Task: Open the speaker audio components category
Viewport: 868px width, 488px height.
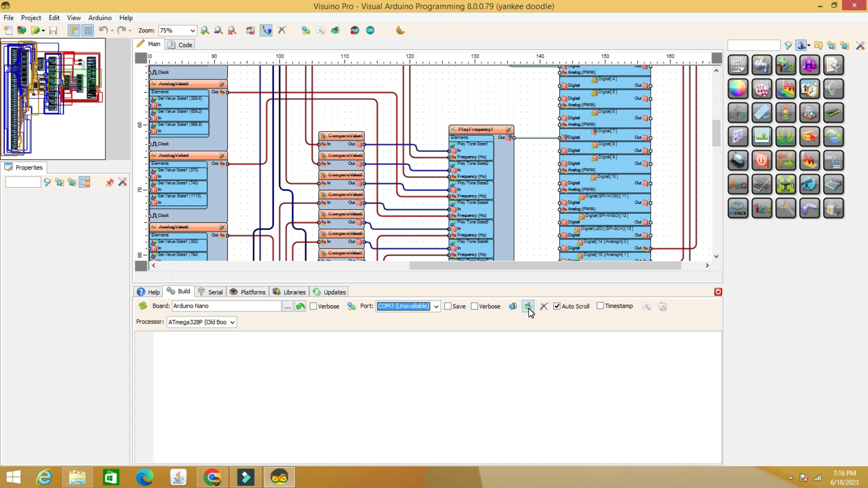Action: click(x=833, y=89)
